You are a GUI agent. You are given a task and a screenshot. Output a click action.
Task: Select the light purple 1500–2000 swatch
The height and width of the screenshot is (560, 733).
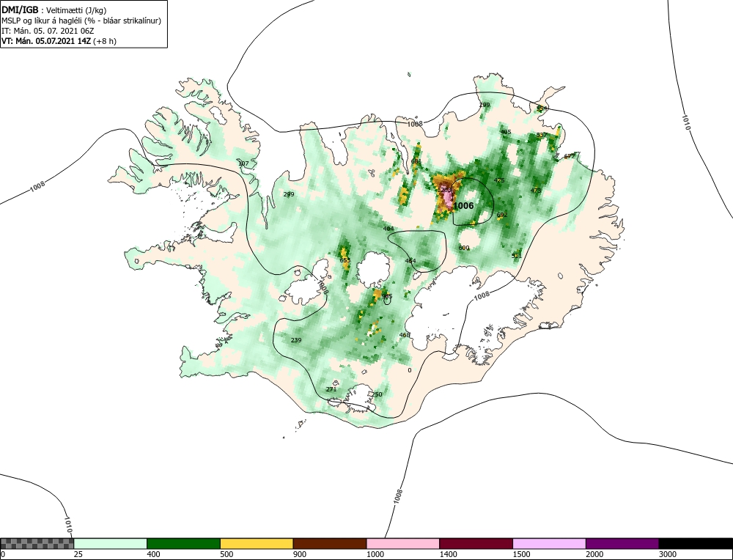pyautogui.click(x=549, y=543)
